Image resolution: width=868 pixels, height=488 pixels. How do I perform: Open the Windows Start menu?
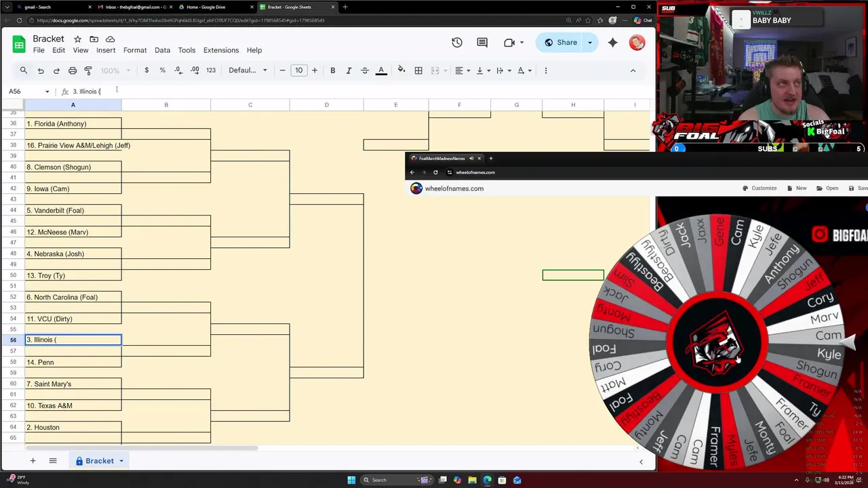point(351,480)
